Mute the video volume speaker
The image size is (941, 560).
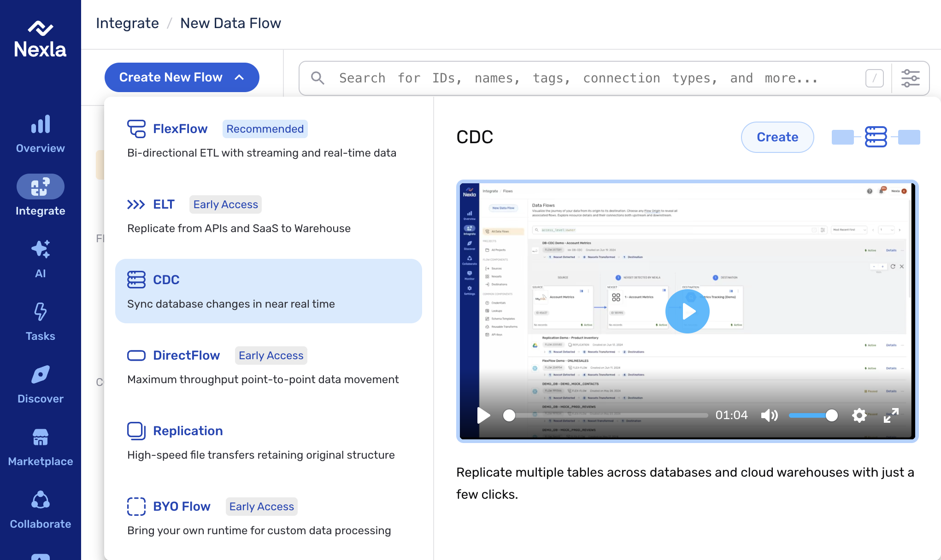click(769, 415)
